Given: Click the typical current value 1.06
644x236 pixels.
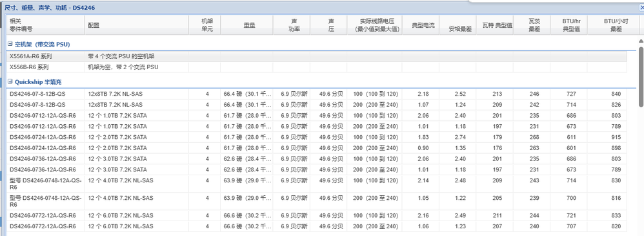Looking at the screenshot, I should click(423, 226).
